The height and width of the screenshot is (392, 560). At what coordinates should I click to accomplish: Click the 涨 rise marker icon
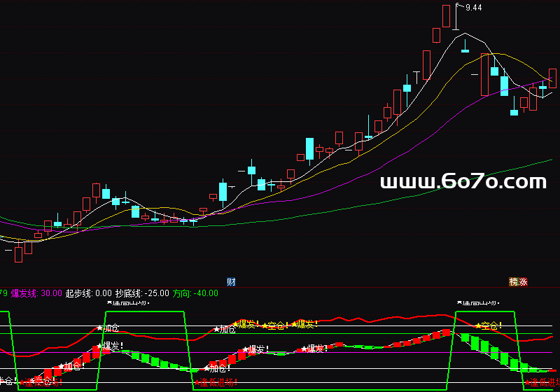click(523, 282)
